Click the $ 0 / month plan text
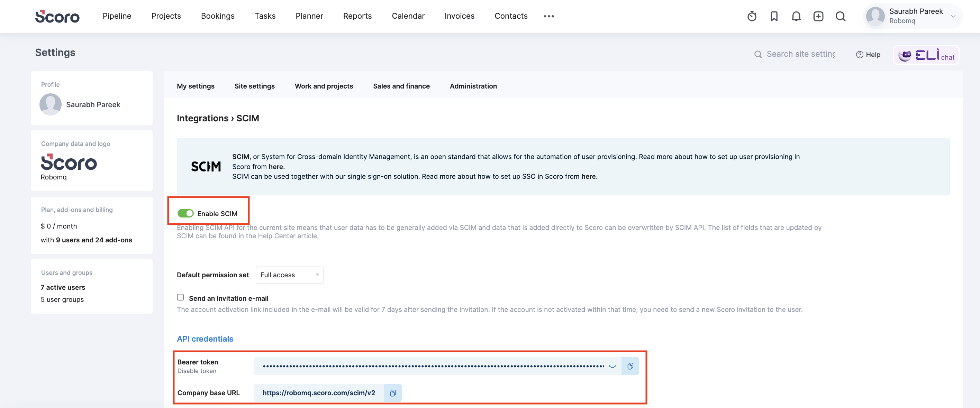 pos(58,226)
